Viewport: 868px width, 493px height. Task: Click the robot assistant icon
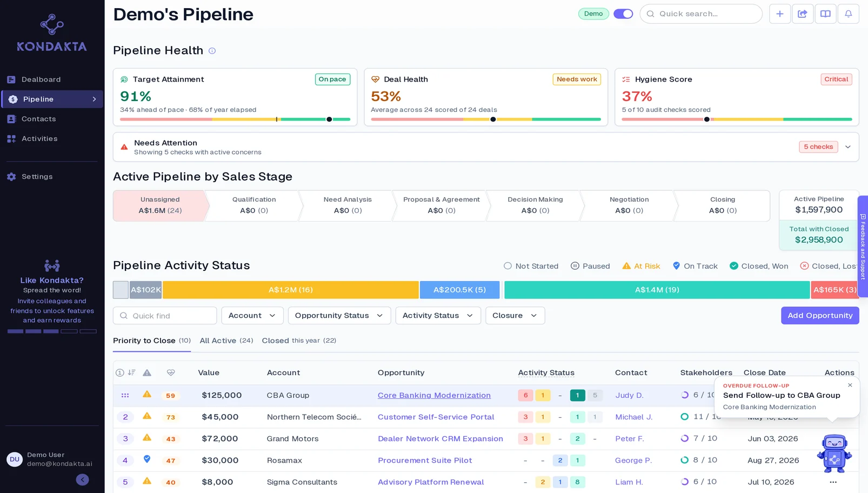pos(834,454)
